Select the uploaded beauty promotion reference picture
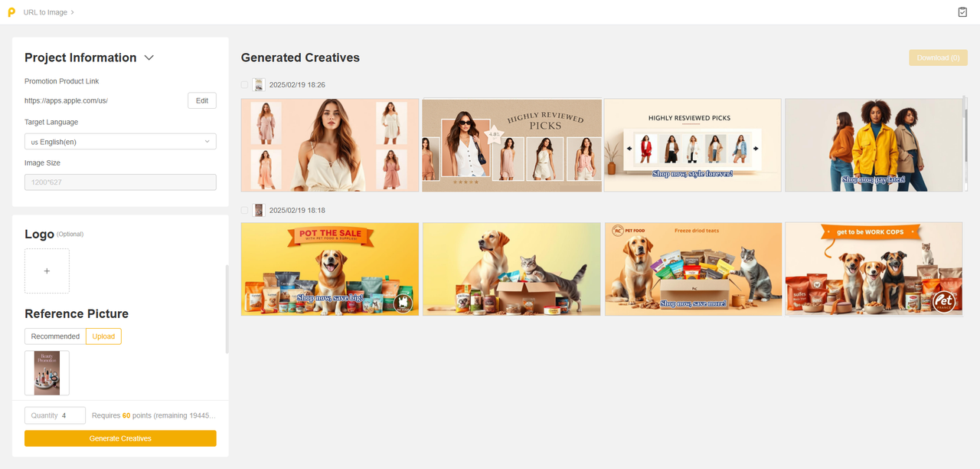The width and height of the screenshot is (980, 469). point(47,373)
